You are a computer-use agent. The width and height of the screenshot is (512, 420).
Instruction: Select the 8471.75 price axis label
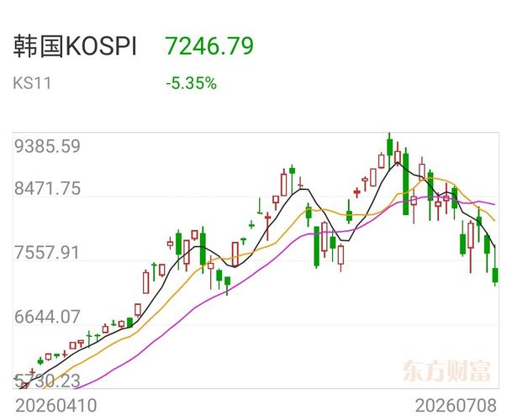click(48, 188)
